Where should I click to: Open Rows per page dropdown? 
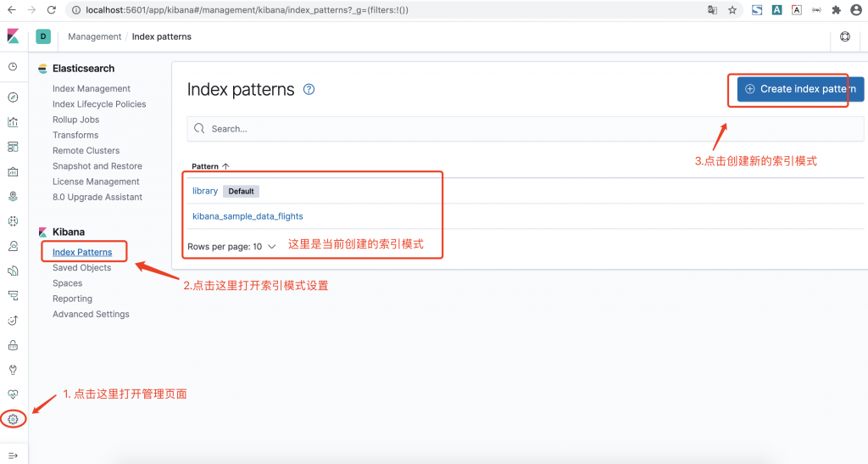231,246
